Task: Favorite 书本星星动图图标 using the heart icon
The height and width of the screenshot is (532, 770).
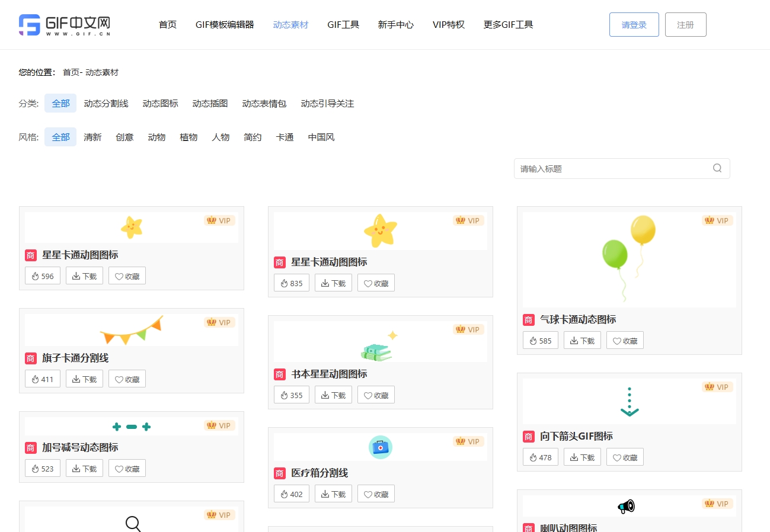Action: click(x=368, y=395)
